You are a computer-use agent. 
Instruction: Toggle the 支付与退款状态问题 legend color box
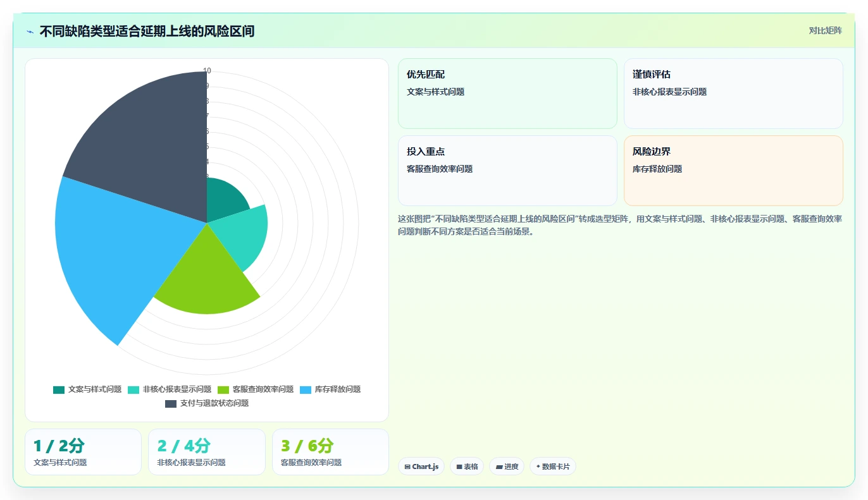click(x=171, y=403)
